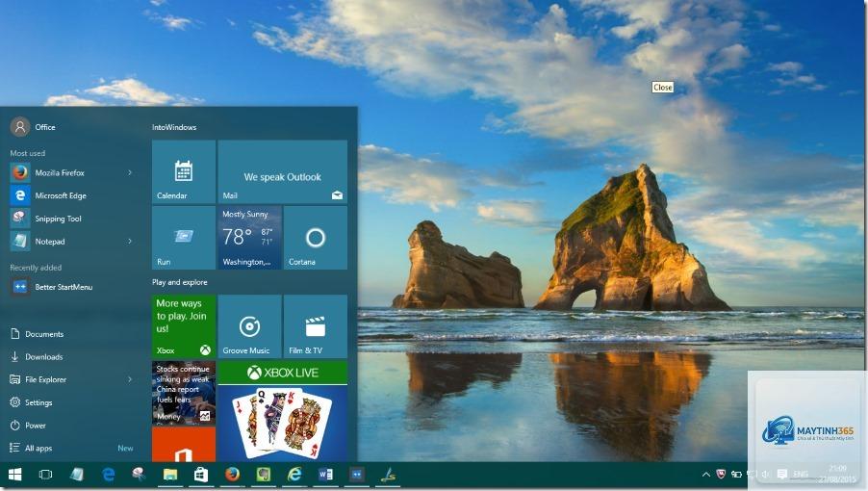The width and height of the screenshot is (868, 491).
Task: Show hidden system tray icons
Action: (705, 475)
